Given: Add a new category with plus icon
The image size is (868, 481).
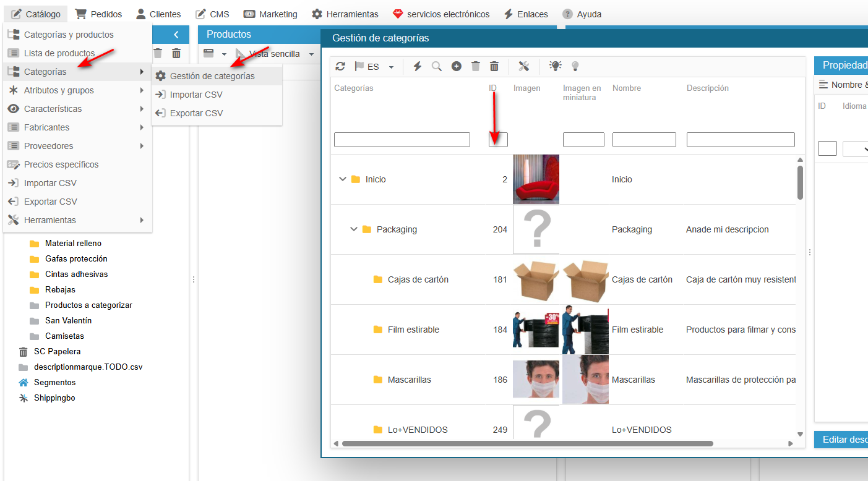Looking at the screenshot, I should pyautogui.click(x=457, y=66).
